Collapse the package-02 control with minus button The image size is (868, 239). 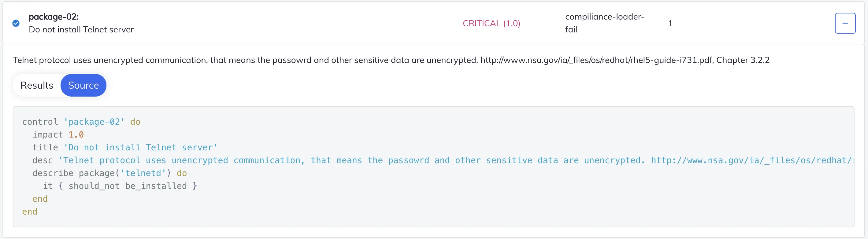845,23
